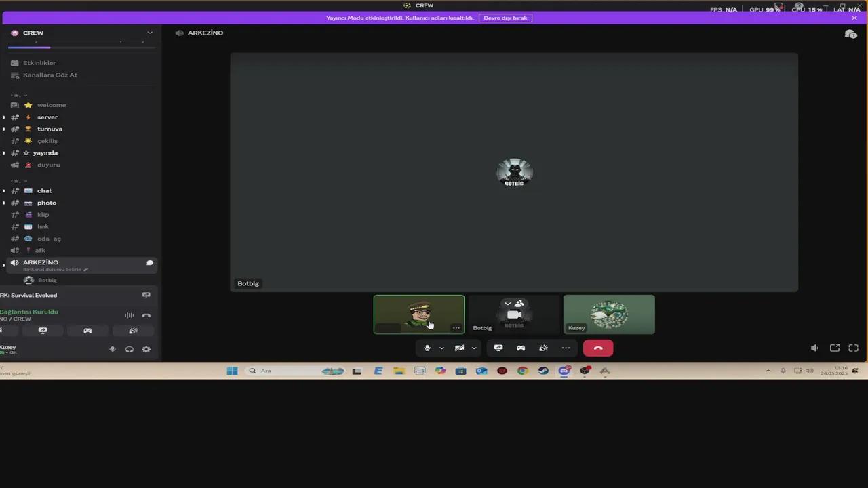Mute your microphone in the user panel
The image size is (868, 488).
[x=113, y=349]
